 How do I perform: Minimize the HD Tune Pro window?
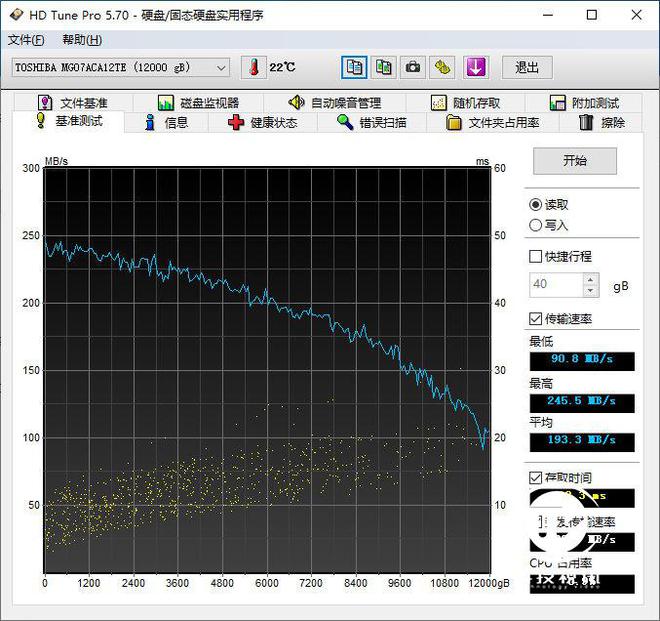548,15
